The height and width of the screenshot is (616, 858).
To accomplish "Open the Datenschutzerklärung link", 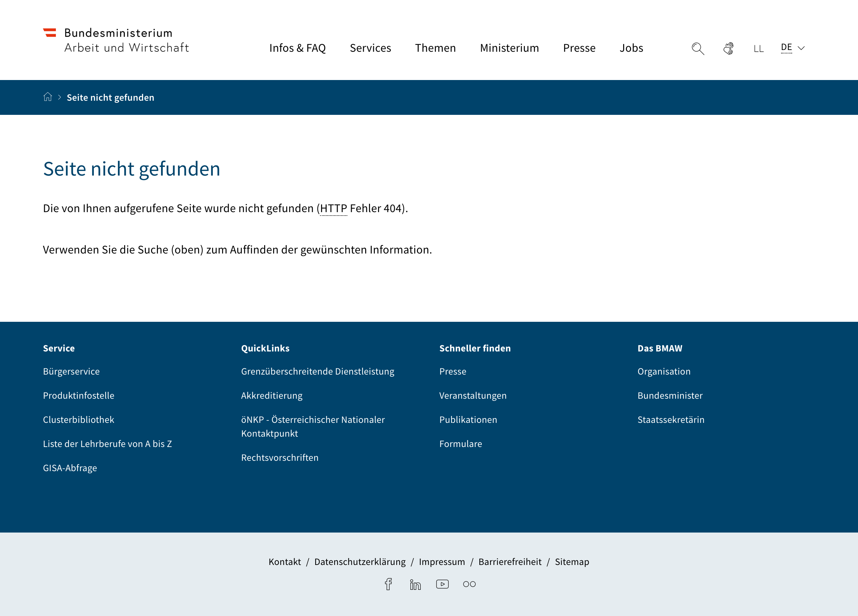I will [x=360, y=562].
